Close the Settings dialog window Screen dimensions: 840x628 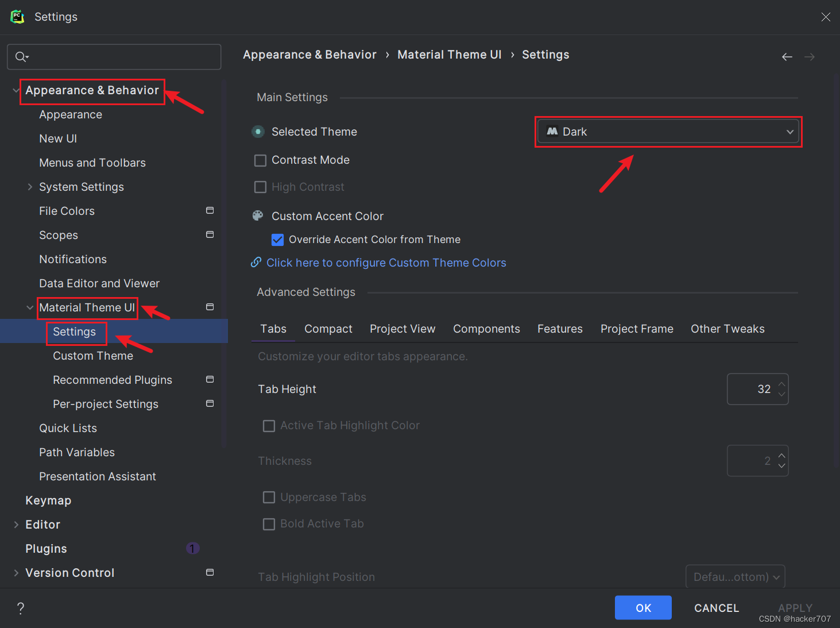(826, 17)
